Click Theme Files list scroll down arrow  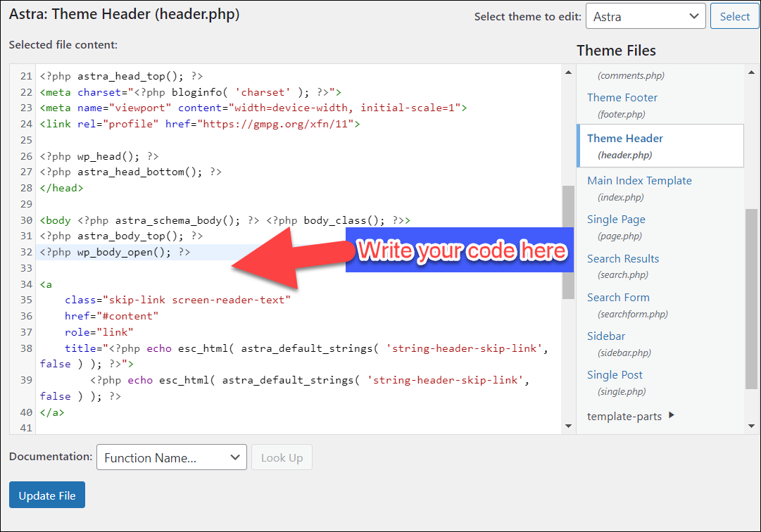click(x=751, y=426)
